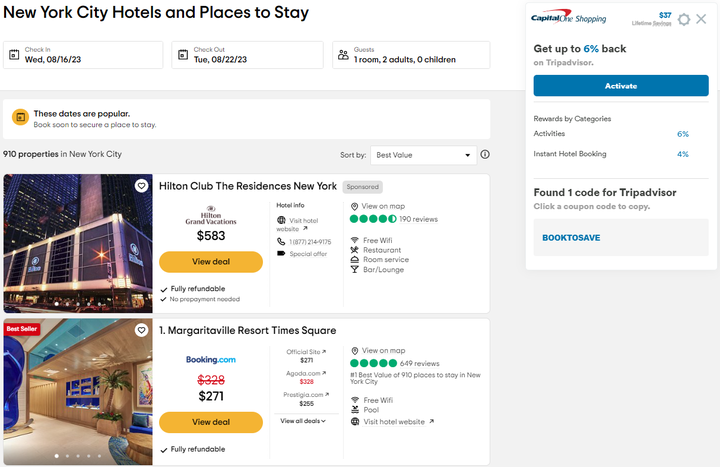Open Agoda.com price link
720x467 pixels.
coord(300,373)
